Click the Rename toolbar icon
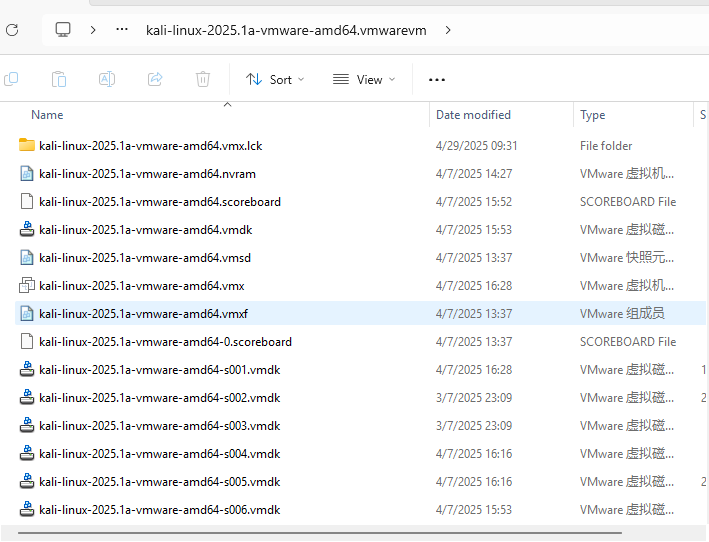This screenshot has width=709, height=542. click(107, 79)
